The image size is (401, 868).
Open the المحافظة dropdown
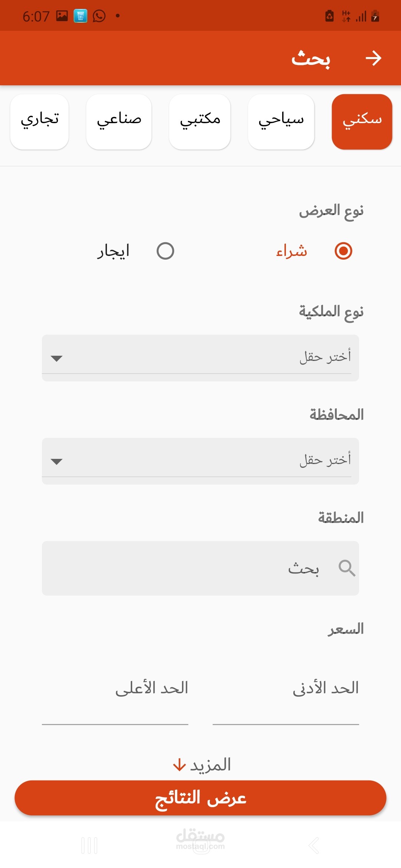click(x=200, y=461)
